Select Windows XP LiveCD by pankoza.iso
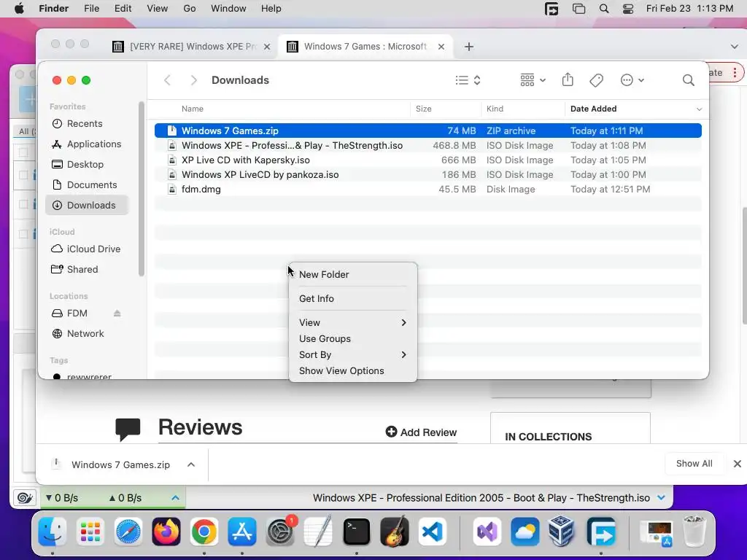747x560 pixels. click(427, 174)
